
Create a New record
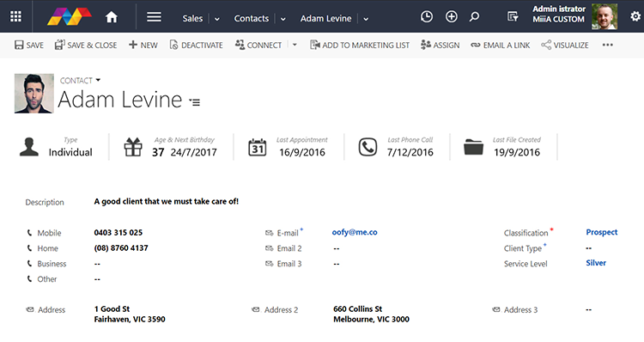click(x=143, y=45)
